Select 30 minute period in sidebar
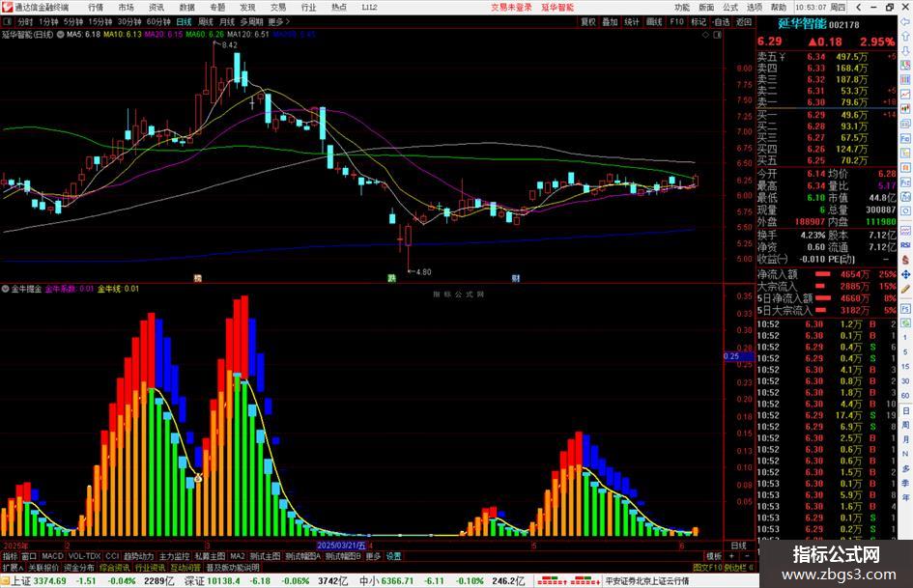This screenshot has width=913, height=588. 905,381
